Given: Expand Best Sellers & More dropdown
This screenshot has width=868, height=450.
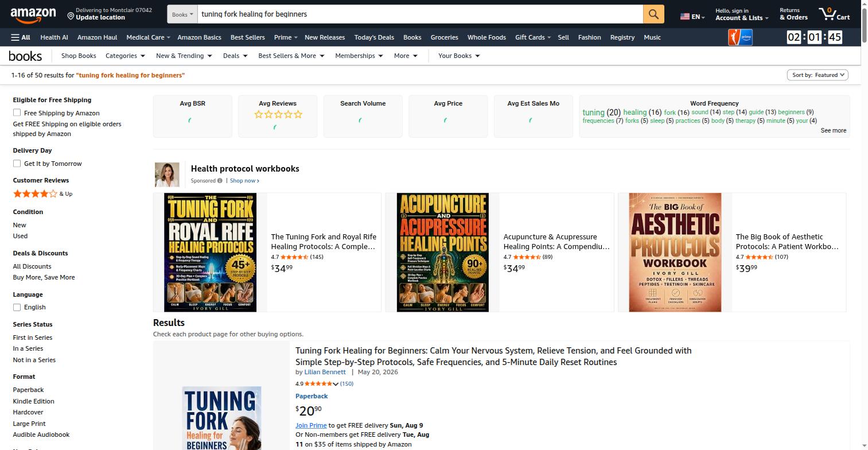Looking at the screenshot, I should point(291,56).
